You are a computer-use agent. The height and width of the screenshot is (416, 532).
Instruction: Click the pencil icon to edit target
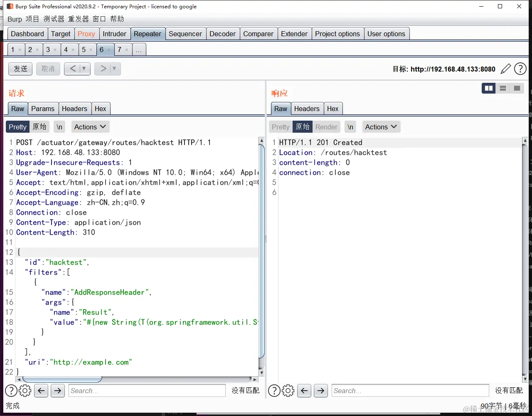[x=505, y=69]
